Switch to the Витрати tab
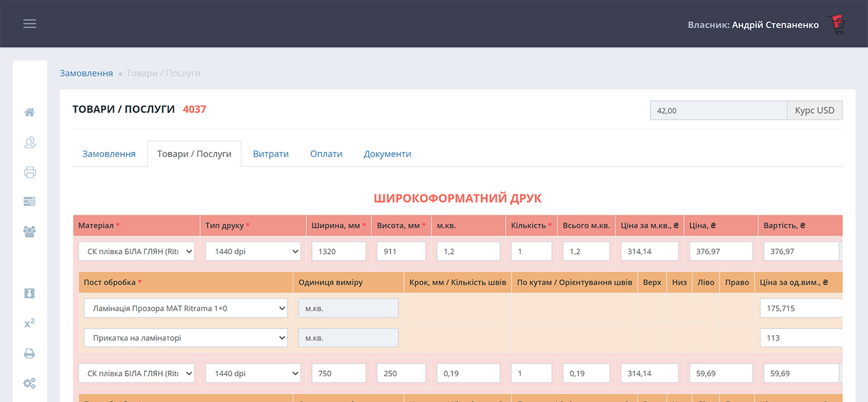Screen dimensions: 868x402 tap(270, 154)
